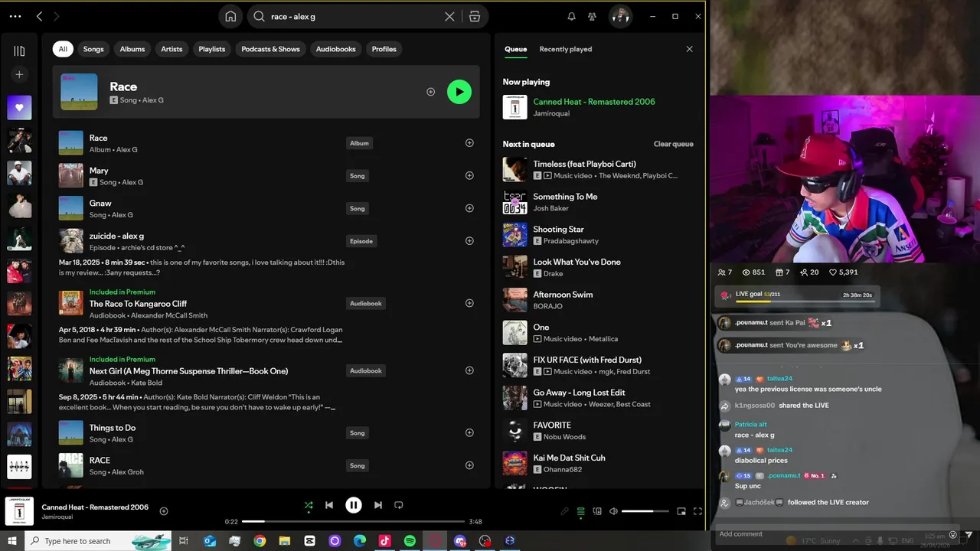Go back with the left arrow

coord(39,16)
